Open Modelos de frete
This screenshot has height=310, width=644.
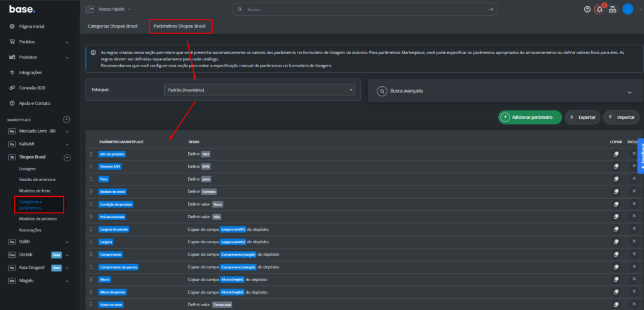pos(35,191)
